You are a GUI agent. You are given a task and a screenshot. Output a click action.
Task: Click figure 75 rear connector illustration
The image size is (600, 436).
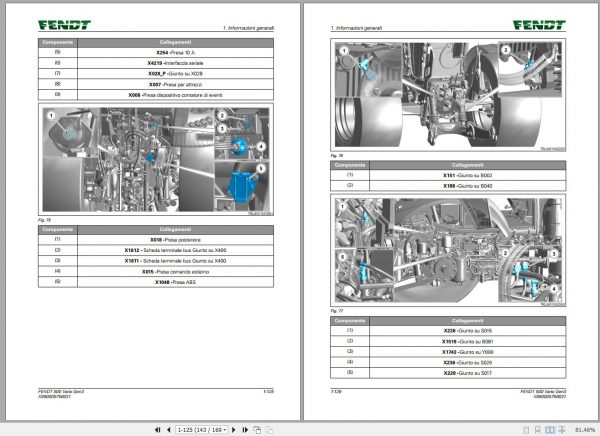(x=156, y=159)
